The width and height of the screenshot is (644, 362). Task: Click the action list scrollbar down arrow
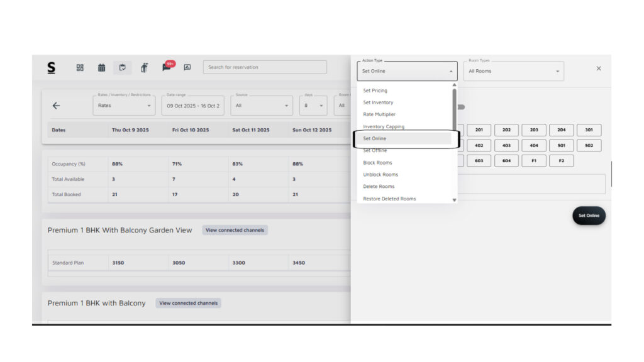point(454,200)
